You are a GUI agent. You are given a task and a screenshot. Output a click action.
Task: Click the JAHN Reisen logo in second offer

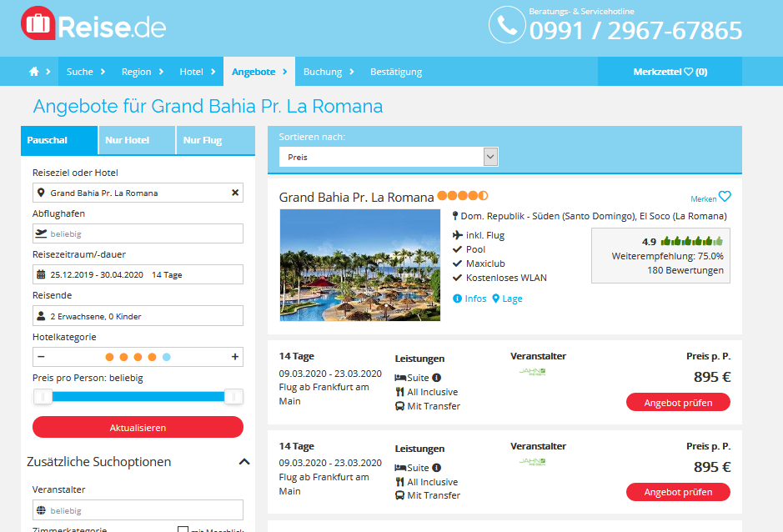point(532,462)
